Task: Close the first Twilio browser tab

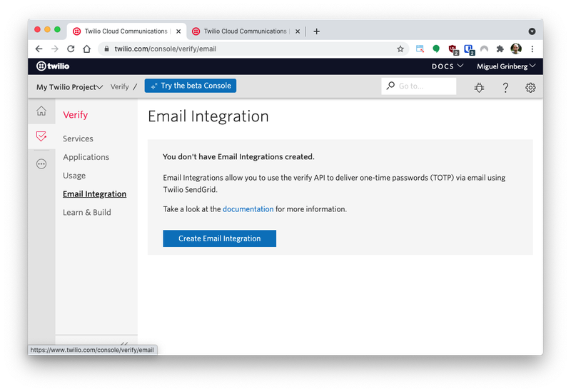Action: 178,31
